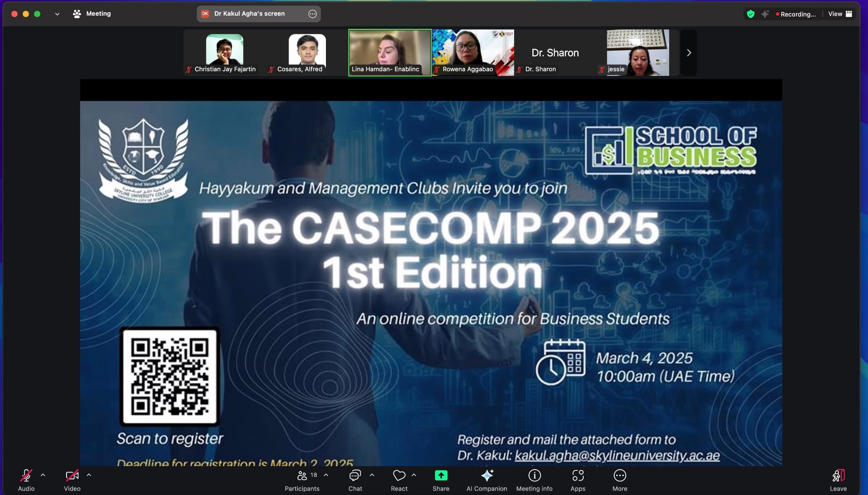
Task: Click the muted mic icon on Rowena Aggabao
Action: click(437, 70)
